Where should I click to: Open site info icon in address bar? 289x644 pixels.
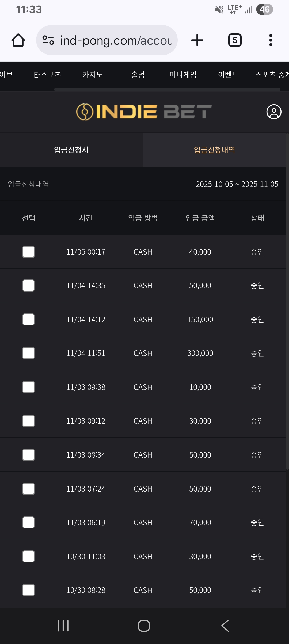click(x=48, y=40)
